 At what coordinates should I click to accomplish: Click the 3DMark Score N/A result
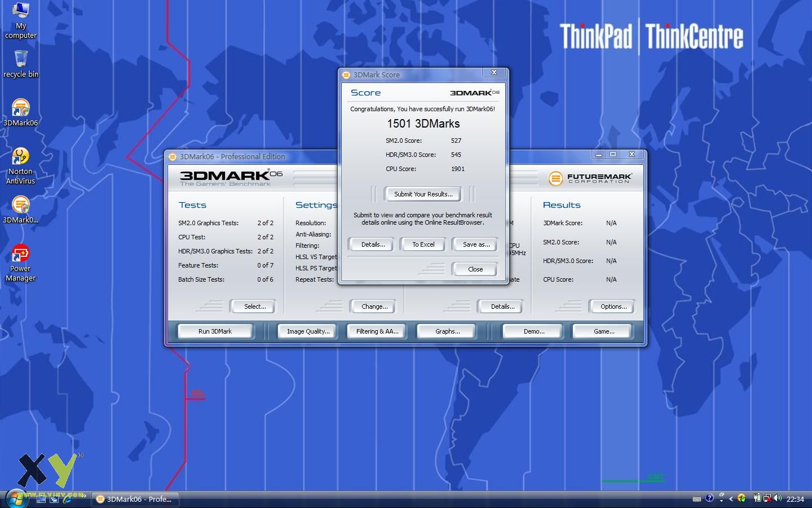611,223
